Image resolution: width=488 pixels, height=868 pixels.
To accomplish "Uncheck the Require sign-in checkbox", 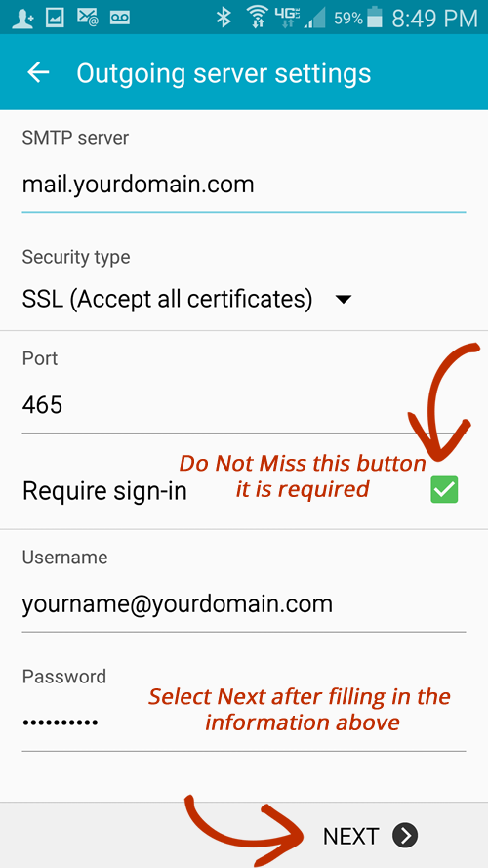I will point(444,490).
